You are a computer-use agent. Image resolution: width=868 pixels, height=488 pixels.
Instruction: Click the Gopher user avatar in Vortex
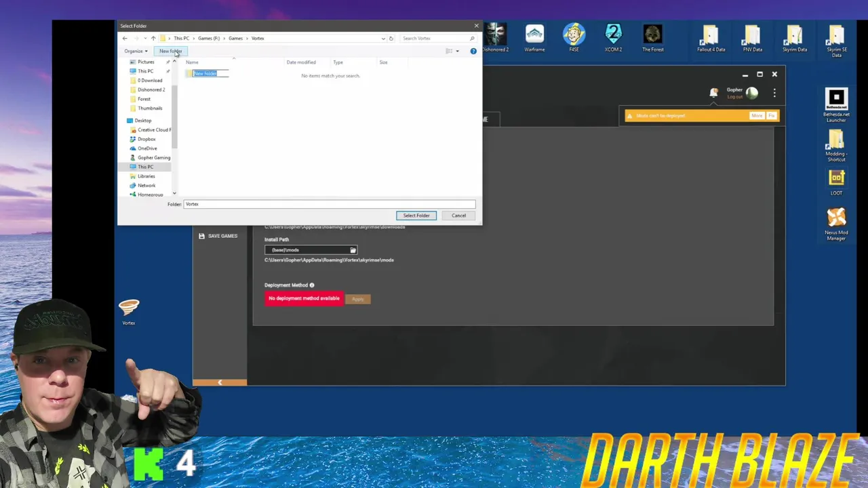[752, 93]
